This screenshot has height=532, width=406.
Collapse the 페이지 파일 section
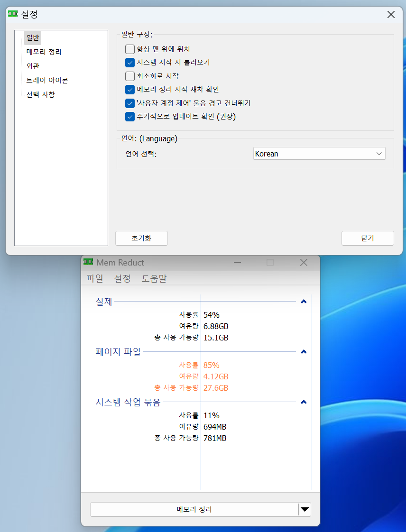tap(304, 352)
